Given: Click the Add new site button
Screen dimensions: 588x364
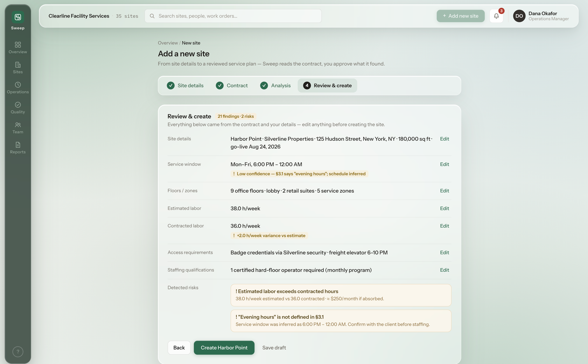Looking at the screenshot, I should [461, 16].
